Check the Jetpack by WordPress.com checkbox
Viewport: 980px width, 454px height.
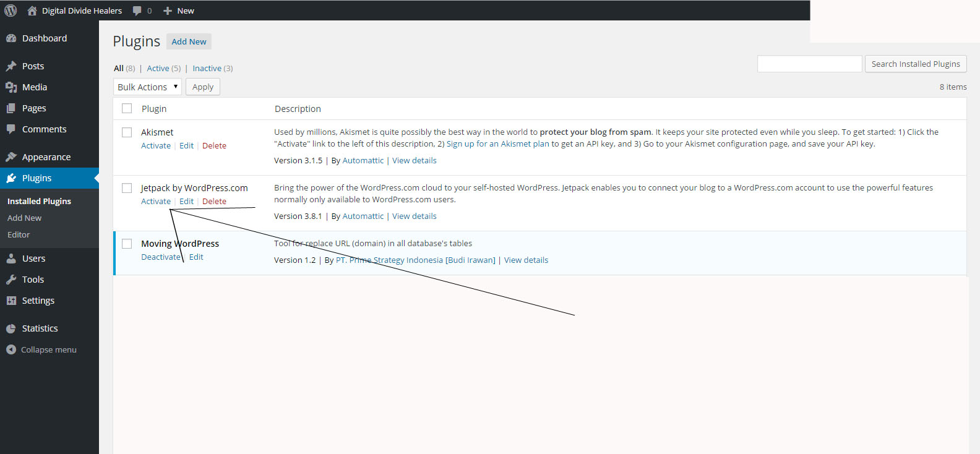[x=127, y=188]
